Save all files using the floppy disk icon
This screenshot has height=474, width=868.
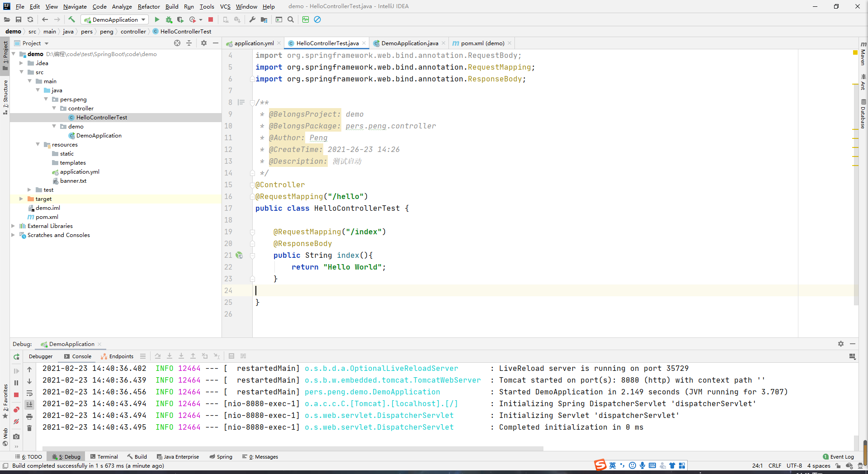(19, 19)
